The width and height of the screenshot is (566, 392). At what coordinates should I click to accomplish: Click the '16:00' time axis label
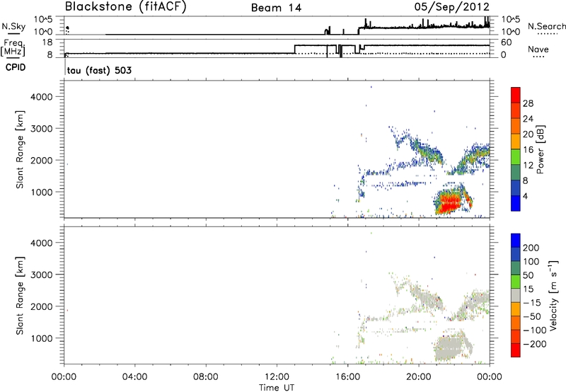pyautogui.click(x=347, y=377)
